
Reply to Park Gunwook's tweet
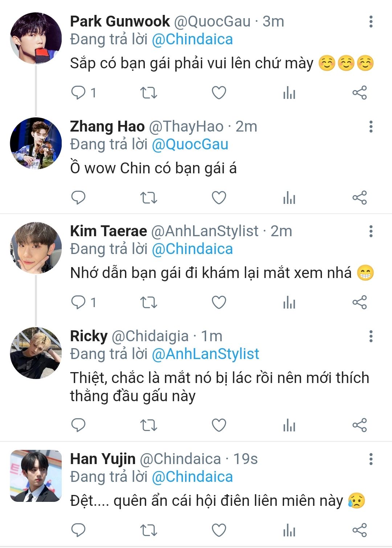point(78,93)
